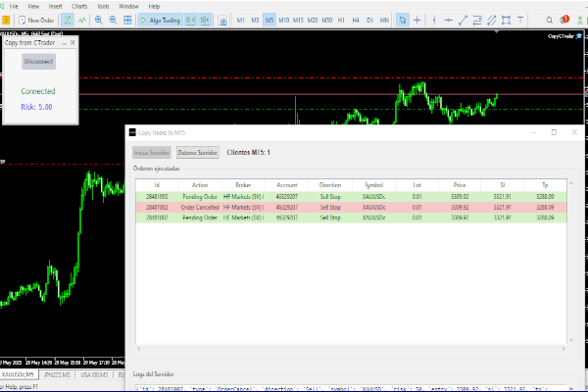Image resolution: width=588 pixels, height=392 pixels.
Task: Select Pending Order row with Id 28481095
Action: click(x=351, y=197)
